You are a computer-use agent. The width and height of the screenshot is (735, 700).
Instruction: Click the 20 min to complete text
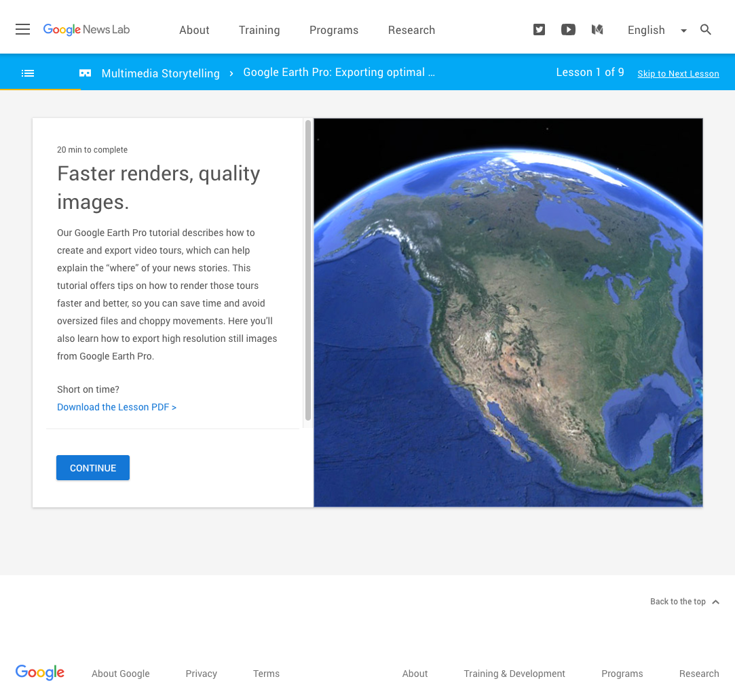92,149
